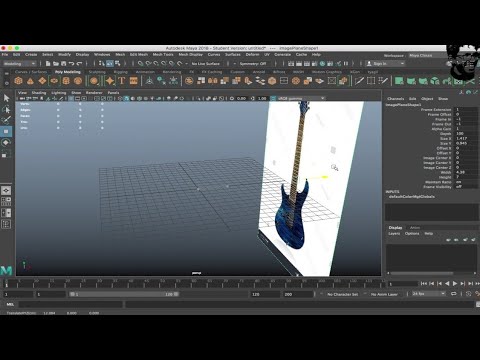The height and width of the screenshot is (360, 480).
Task: Click the Depth value 100 field
Action: click(x=466, y=133)
